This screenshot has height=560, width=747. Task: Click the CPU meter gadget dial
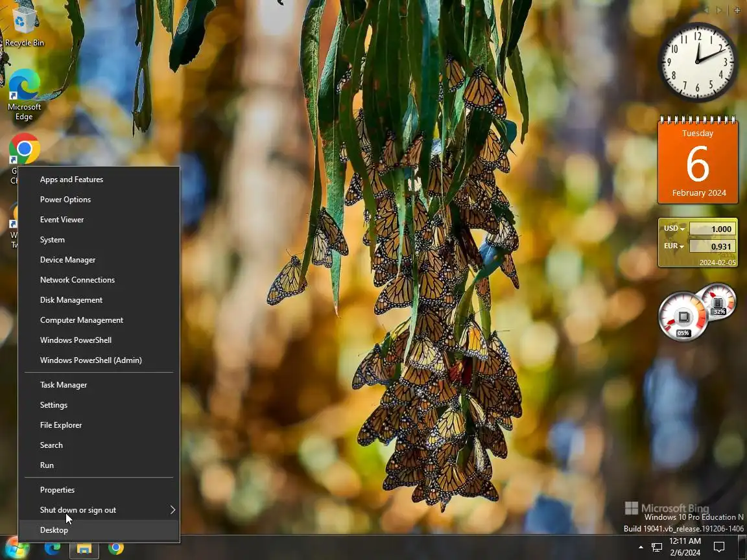point(683,317)
